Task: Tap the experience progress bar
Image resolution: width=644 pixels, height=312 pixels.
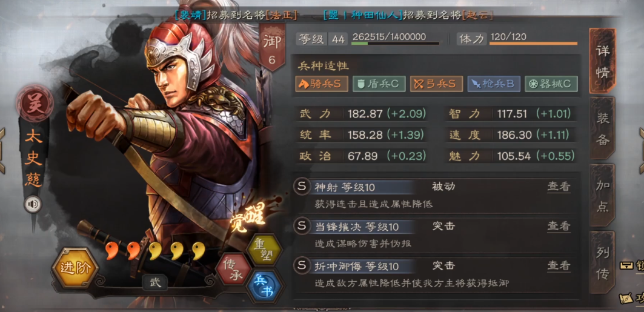Action: pyautogui.click(x=396, y=43)
